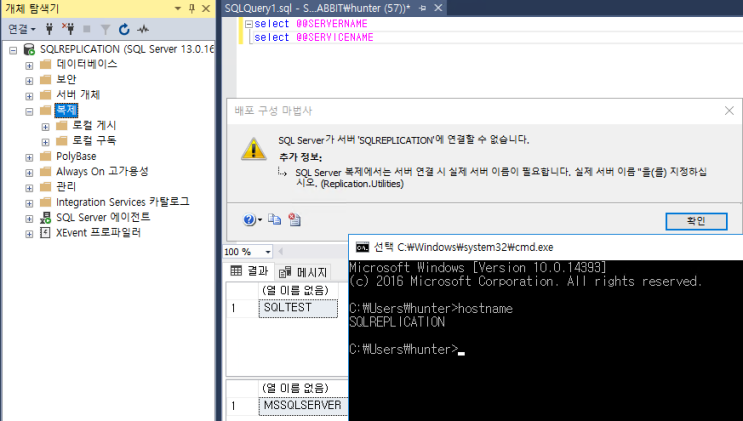743x421 pixels.
Task: Expand the 보안 folder
Action: click(x=29, y=81)
